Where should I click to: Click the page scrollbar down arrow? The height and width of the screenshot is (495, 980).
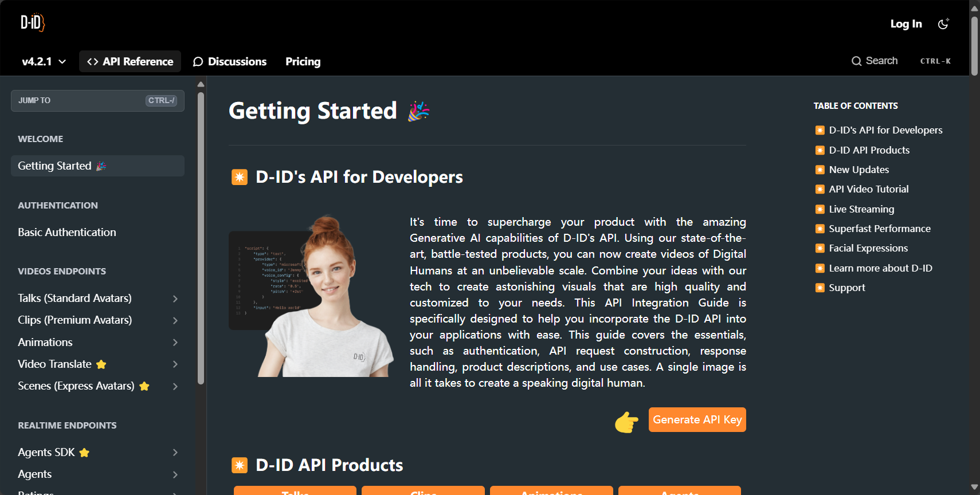pyautogui.click(x=974, y=487)
